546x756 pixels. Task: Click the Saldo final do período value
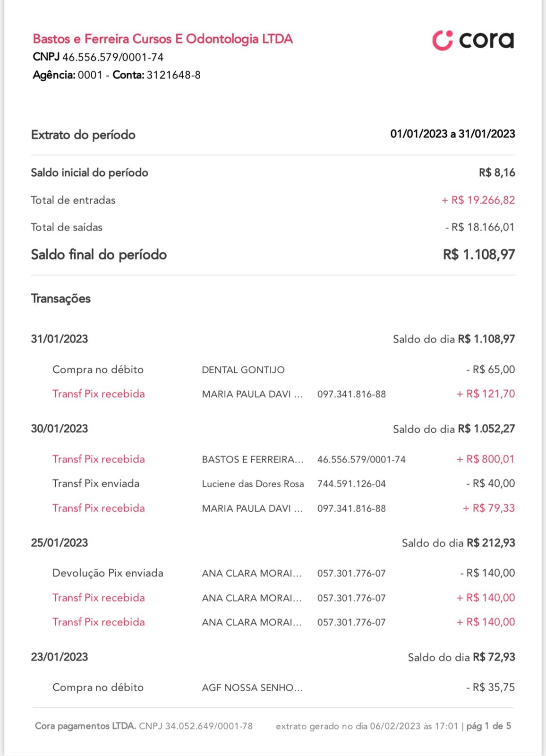(478, 255)
